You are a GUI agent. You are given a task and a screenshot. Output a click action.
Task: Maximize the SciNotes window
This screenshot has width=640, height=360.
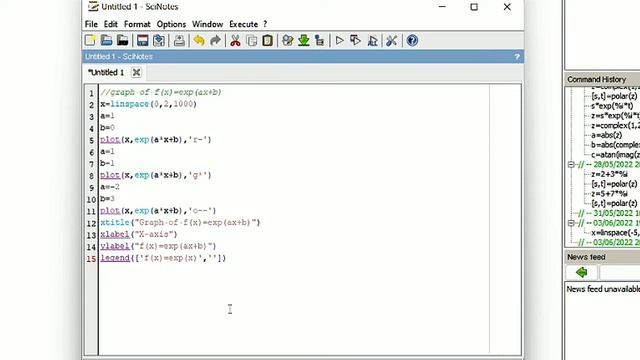474,7
